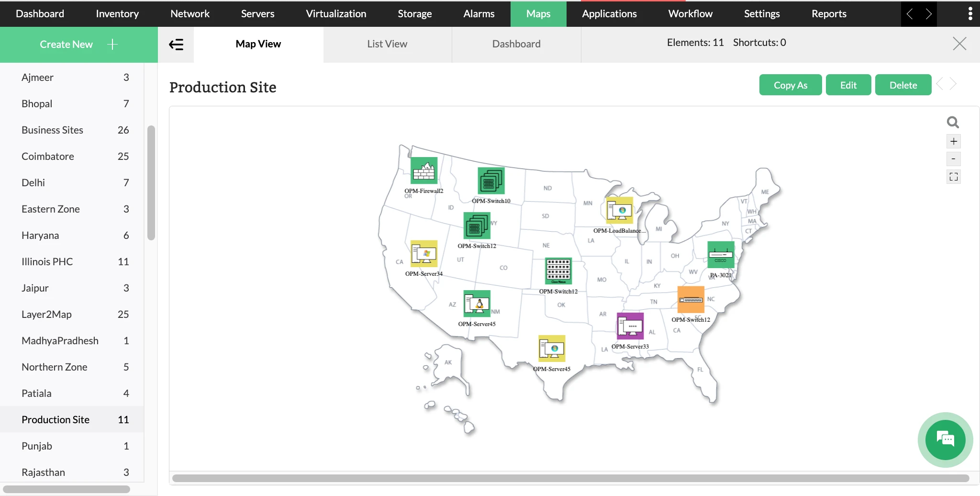Zoom in on the map
Image resolution: width=980 pixels, height=496 pixels.
(954, 141)
